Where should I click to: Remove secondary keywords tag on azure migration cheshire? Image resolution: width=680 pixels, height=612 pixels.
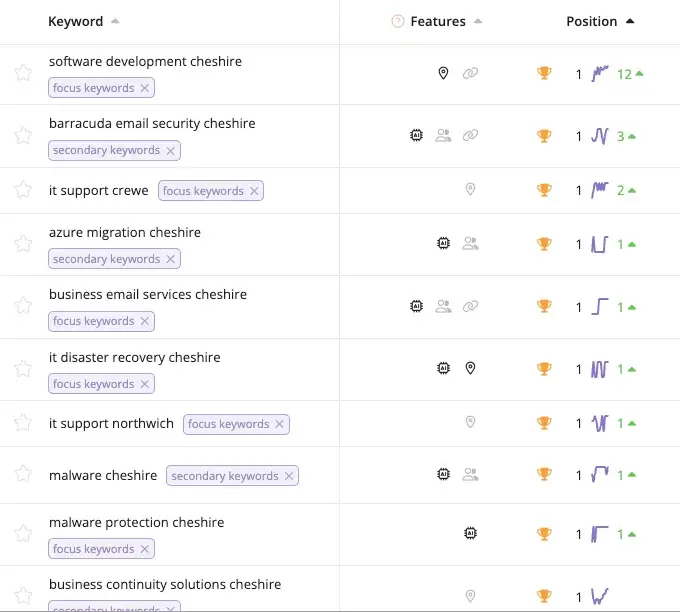(x=171, y=259)
